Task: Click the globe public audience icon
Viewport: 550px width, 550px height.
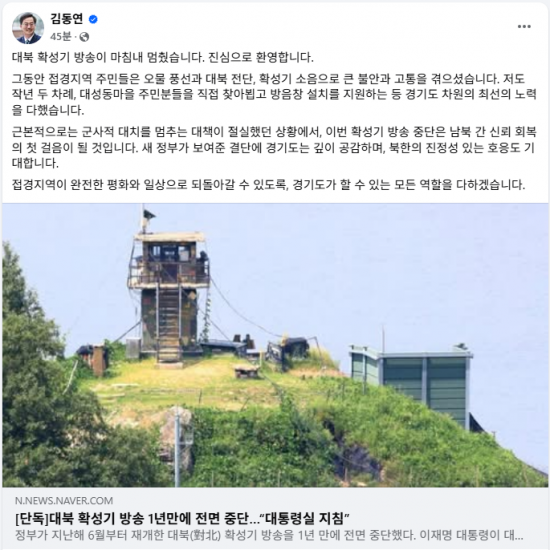Action: click(x=84, y=37)
